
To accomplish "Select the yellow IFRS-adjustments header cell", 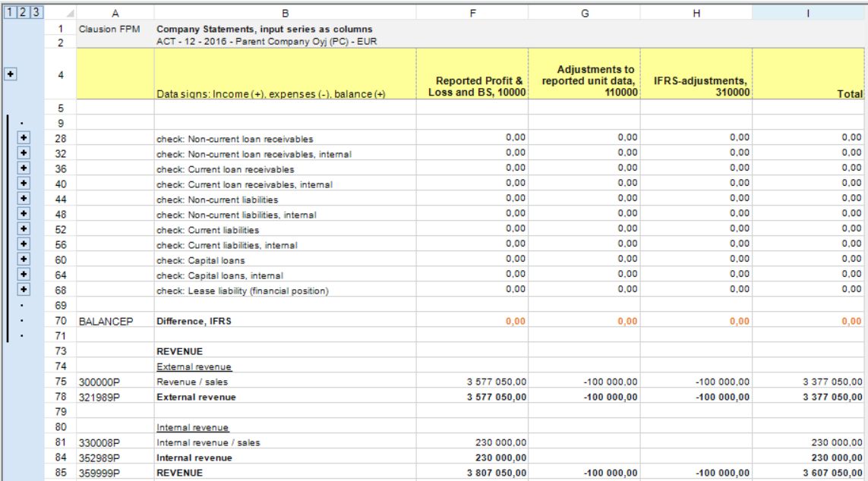I will pyautogui.click(x=696, y=74).
